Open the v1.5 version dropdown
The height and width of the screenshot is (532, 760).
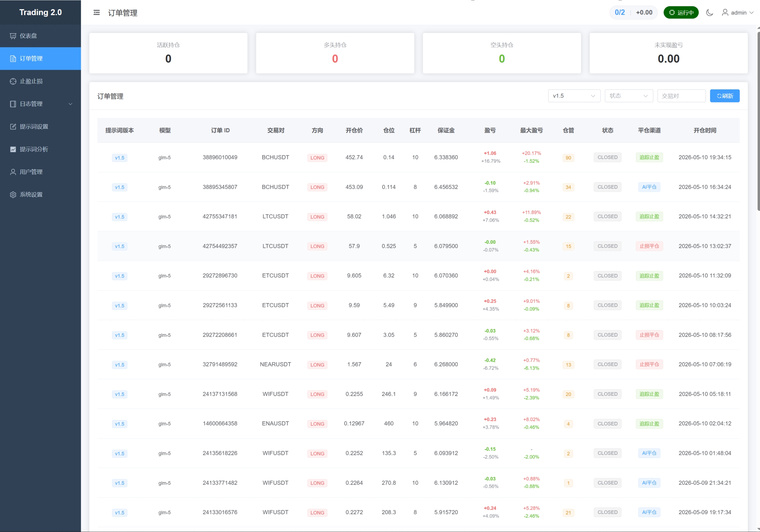coord(574,96)
